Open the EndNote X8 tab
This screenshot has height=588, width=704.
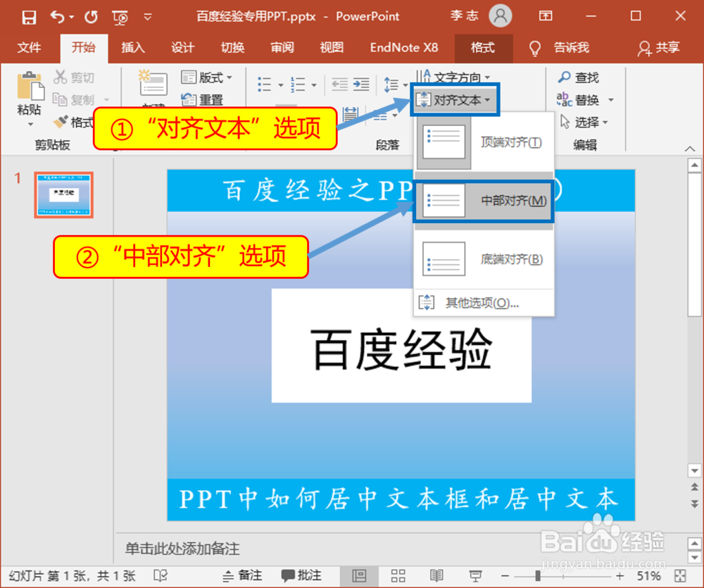(x=403, y=47)
